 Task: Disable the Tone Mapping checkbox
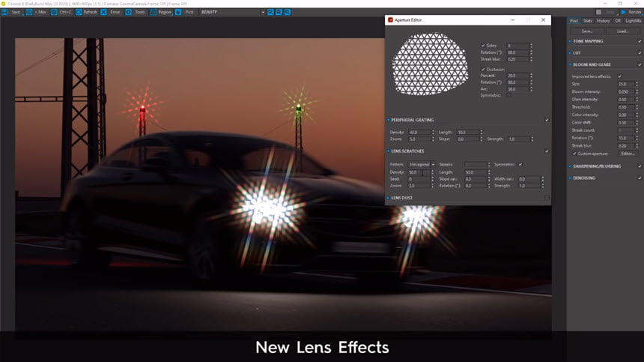point(640,41)
